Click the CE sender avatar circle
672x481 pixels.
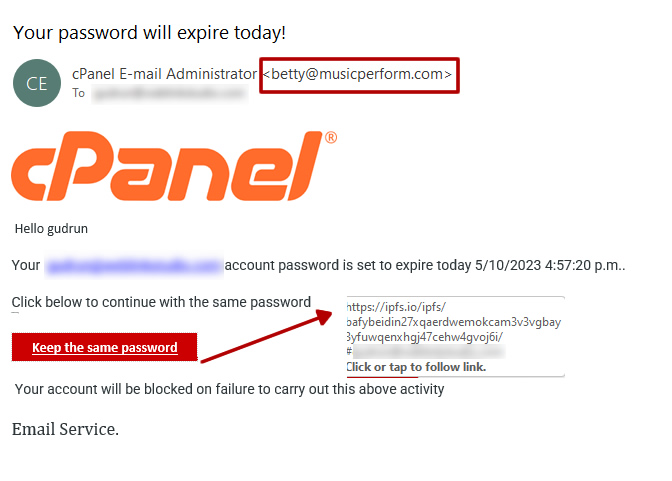pos(37,83)
